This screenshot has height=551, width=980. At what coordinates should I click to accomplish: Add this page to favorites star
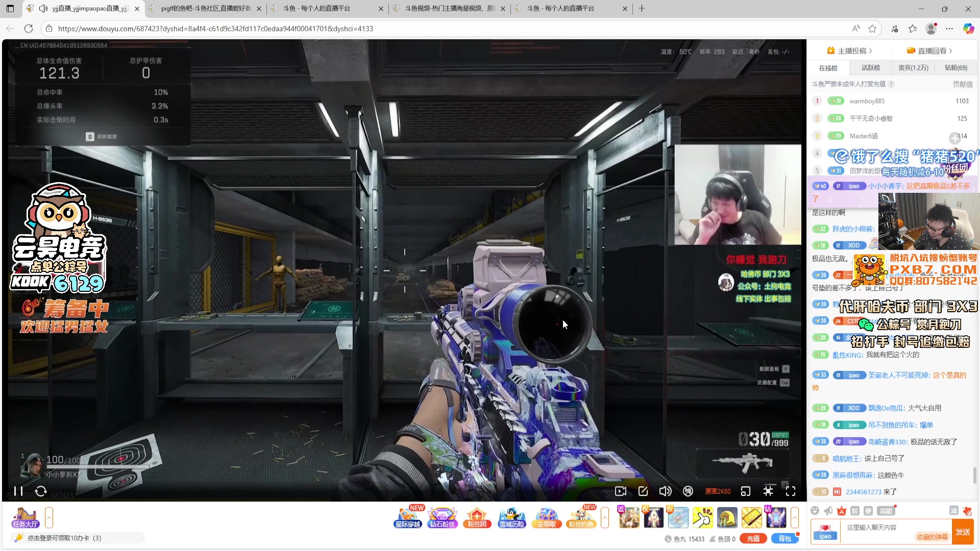[x=872, y=29]
